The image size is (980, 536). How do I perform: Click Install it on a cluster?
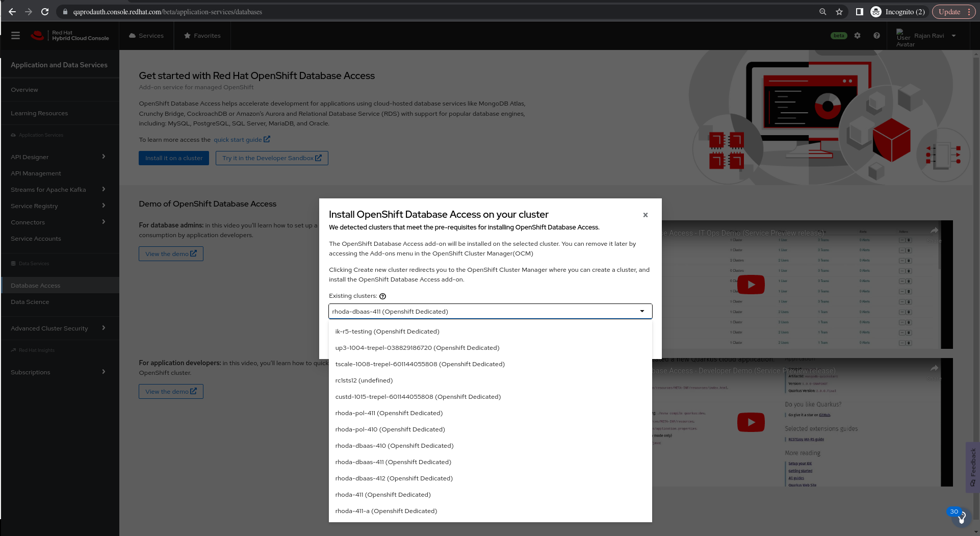pyautogui.click(x=174, y=158)
